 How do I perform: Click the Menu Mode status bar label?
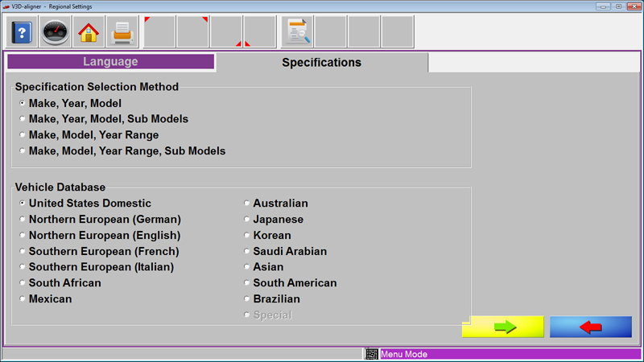pyautogui.click(x=404, y=354)
